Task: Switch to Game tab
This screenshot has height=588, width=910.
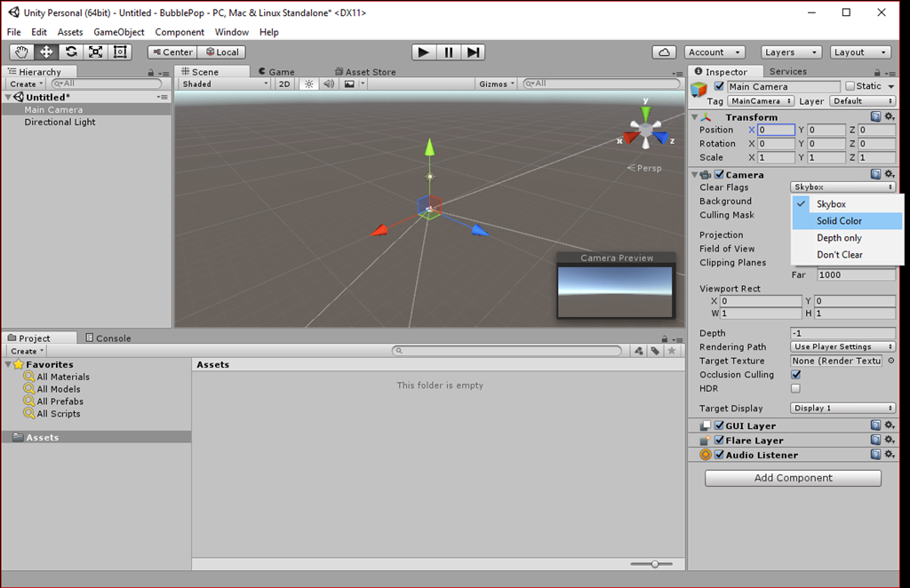Action: (x=277, y=72)
